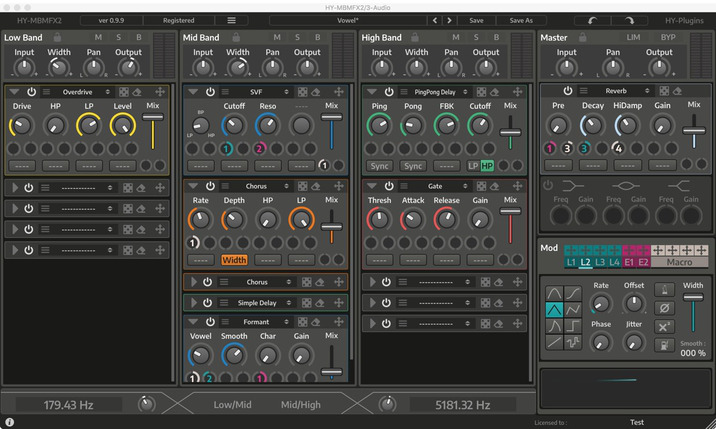This screenshot has height=429, width=716.
Task: Switch to the L3 modulation tab
Action: tap(600, 262)
